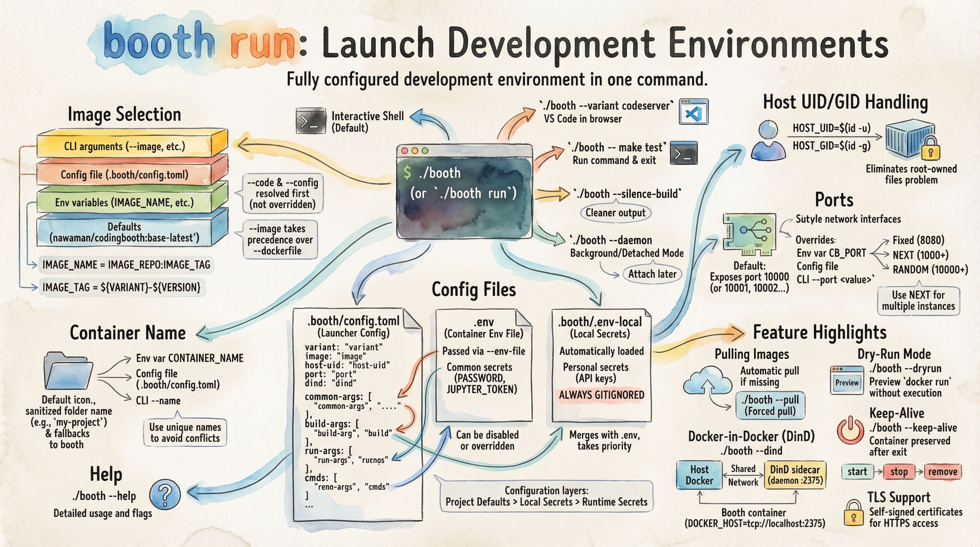Click the 'CLI --name' text
980x547 pixels.
click(x=158, y=401)
